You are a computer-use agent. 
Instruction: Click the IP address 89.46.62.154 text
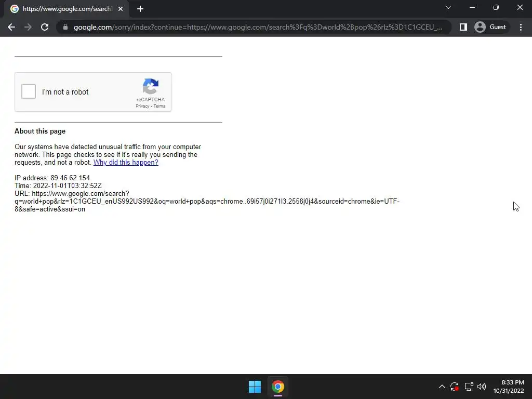(52, 178)
